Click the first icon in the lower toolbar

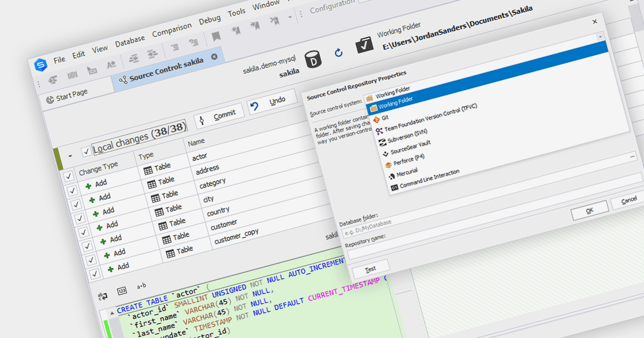tap(53, 80)
